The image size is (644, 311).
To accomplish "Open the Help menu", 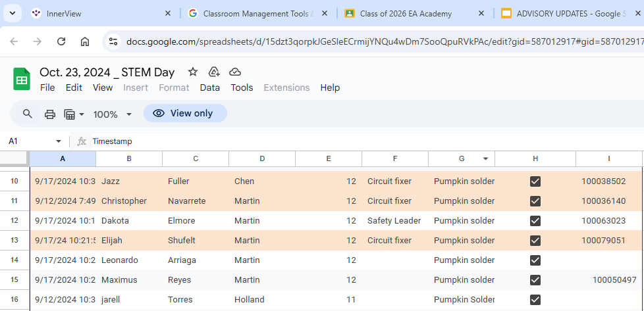I will click(330, 87).
